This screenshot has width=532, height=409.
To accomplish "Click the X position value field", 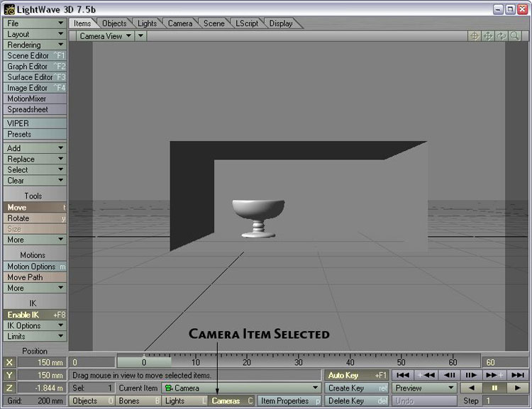I will coord(42,362).
